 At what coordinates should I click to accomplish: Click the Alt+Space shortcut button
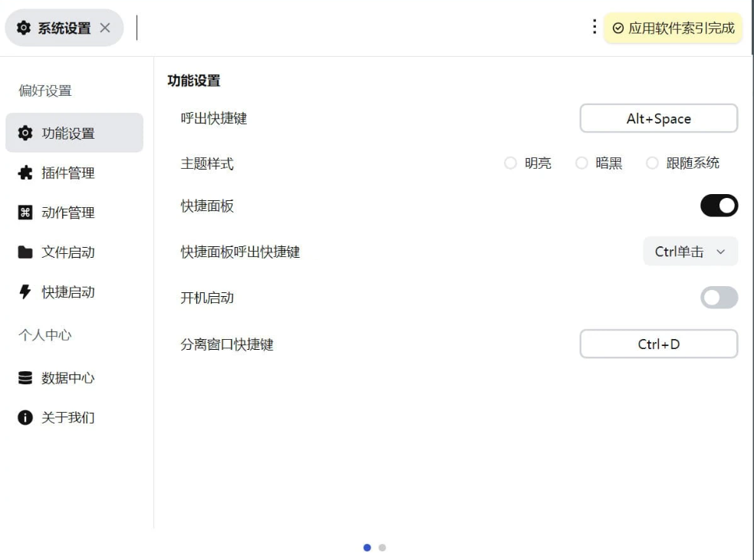[x=658, y=118]
